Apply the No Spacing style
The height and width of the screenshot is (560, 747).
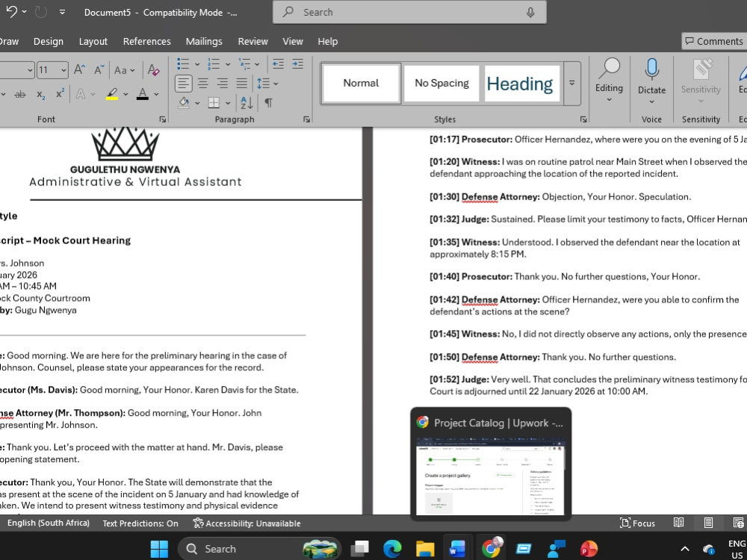pos(441,84)
